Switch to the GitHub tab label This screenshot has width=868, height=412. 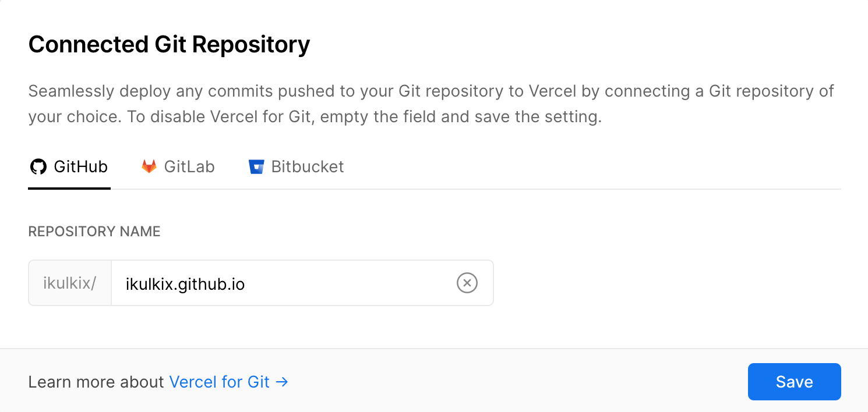(80, 167)
